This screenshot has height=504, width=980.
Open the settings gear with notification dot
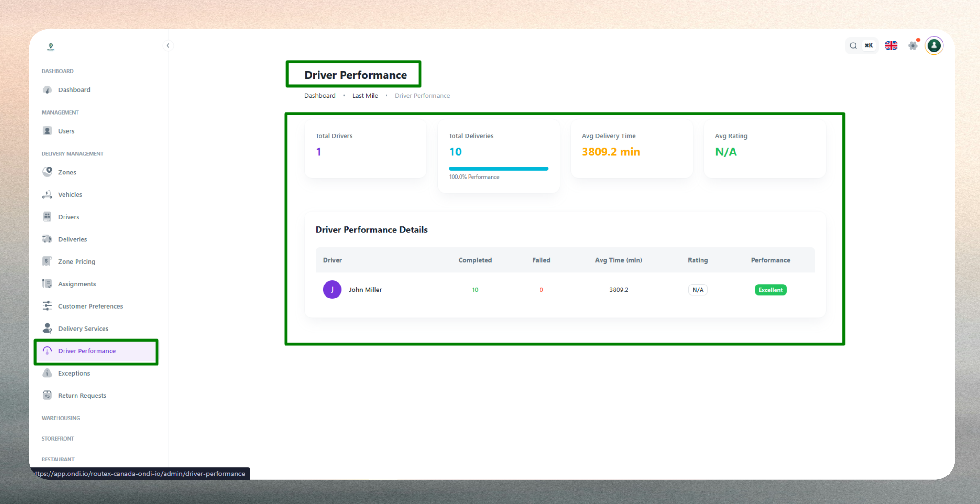pos(913,46)
